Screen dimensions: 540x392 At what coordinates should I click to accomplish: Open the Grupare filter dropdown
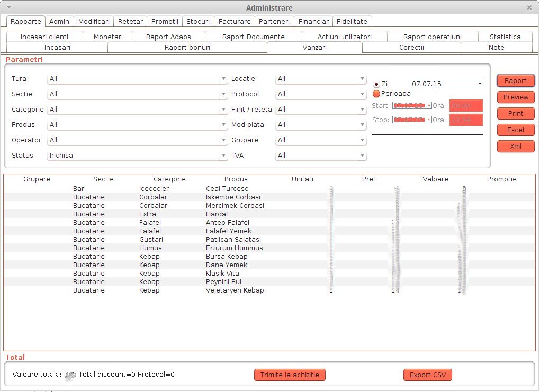[x=321, y=140]
